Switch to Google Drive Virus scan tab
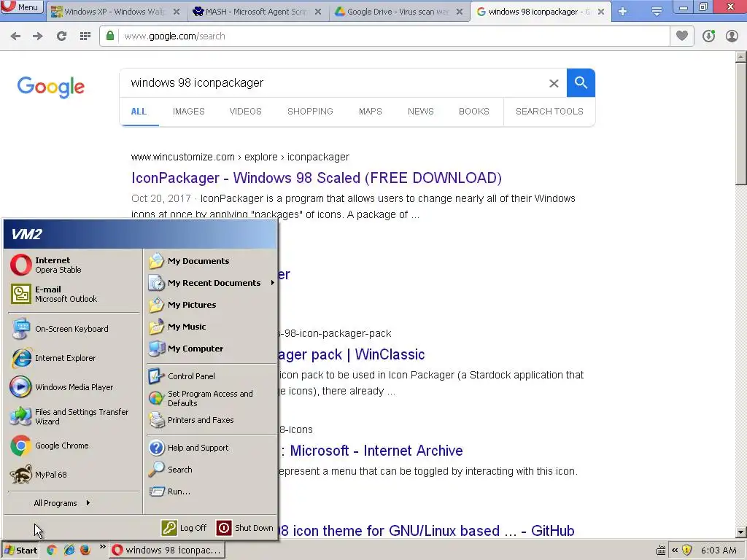This screenshot has width=747, height=560. (399, 12)
